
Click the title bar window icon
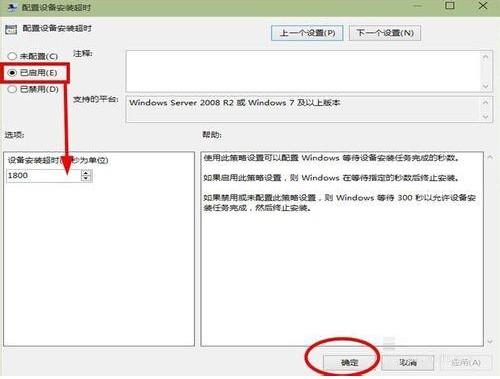click(12, 7)
